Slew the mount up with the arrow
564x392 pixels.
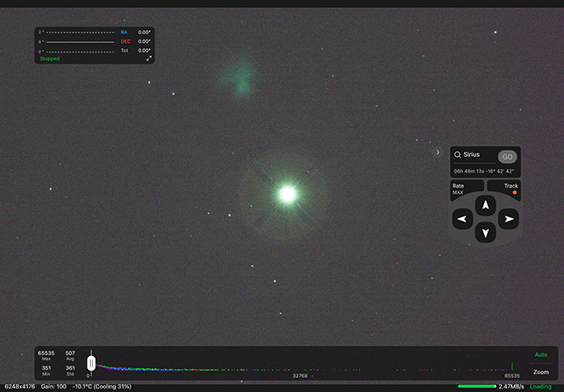tap(485, 204)
